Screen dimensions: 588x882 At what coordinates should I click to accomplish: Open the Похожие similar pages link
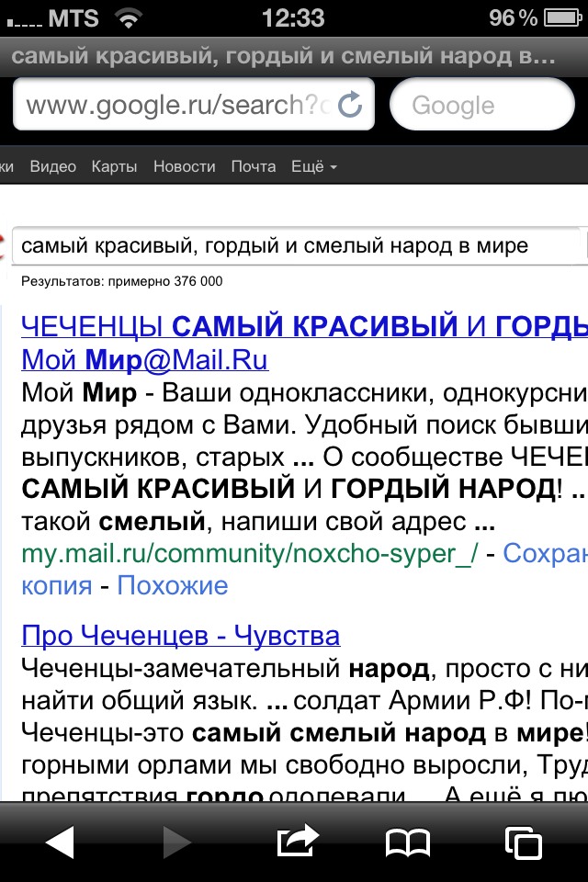point(172,585)
